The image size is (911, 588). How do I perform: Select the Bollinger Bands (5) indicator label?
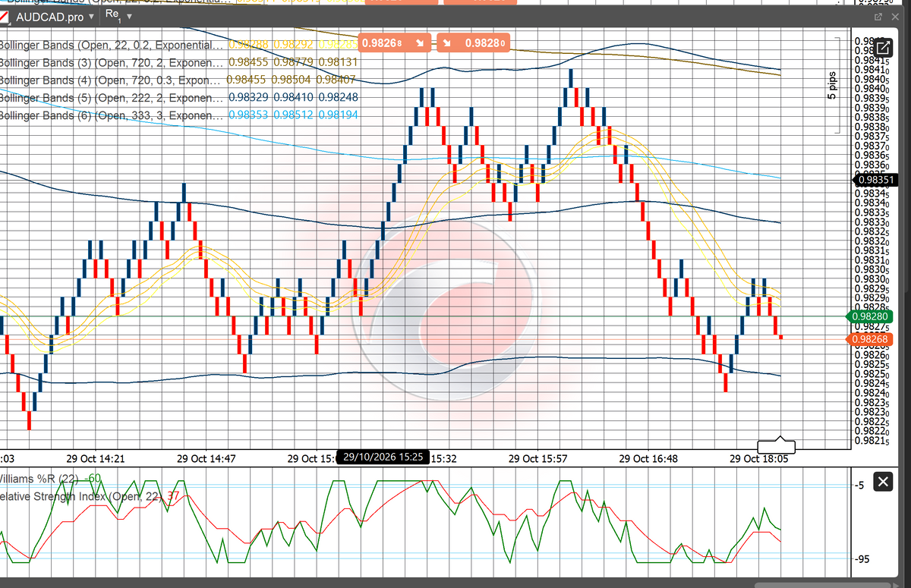click(112, 98)
